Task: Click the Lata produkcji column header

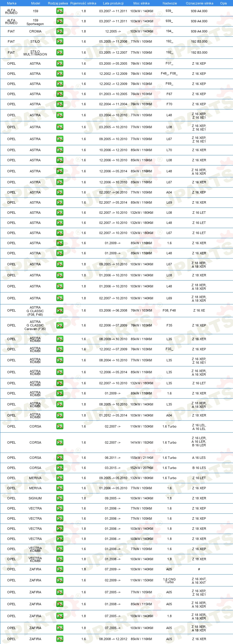Action: (113, 3)
